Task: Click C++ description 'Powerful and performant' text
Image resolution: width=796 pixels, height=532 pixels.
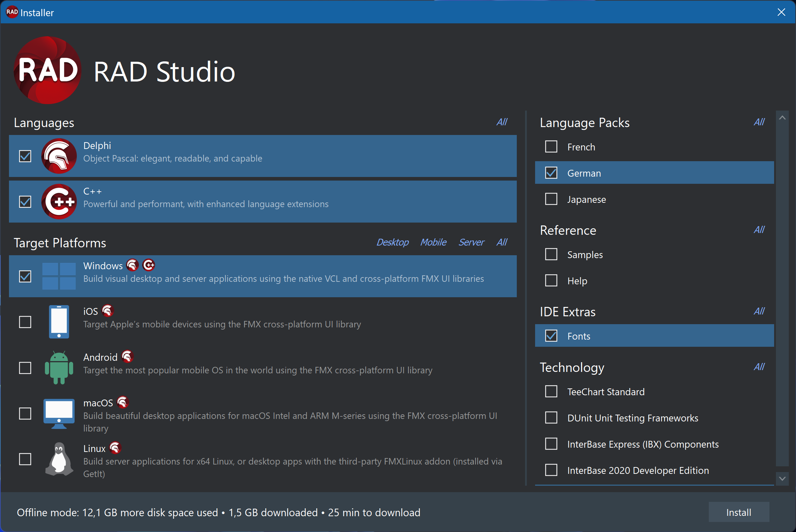Action: (x=206, y=204)
